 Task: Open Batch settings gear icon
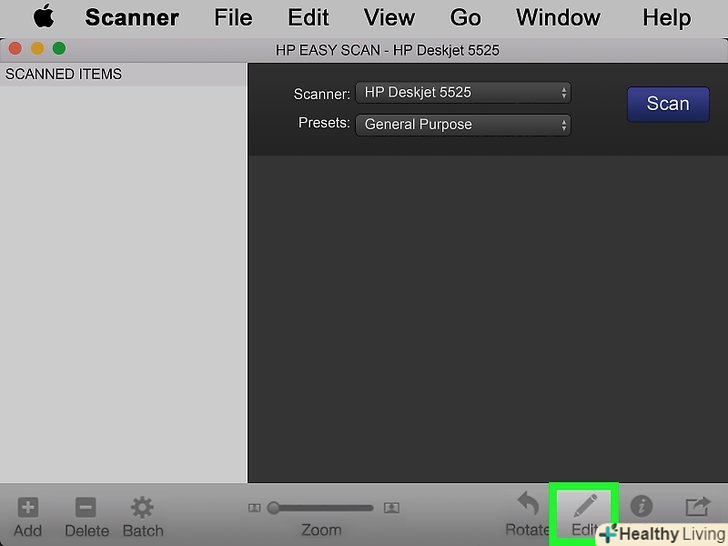[x=142, y=507]
